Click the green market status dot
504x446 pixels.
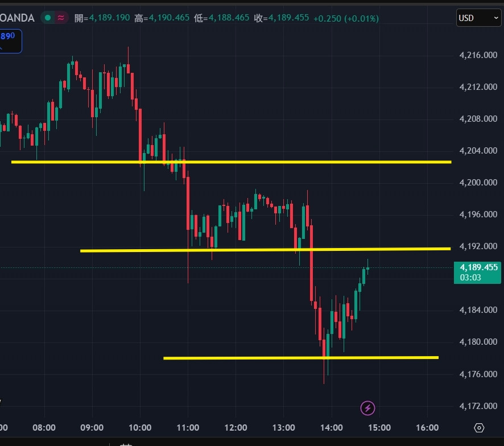pos(48,18)
